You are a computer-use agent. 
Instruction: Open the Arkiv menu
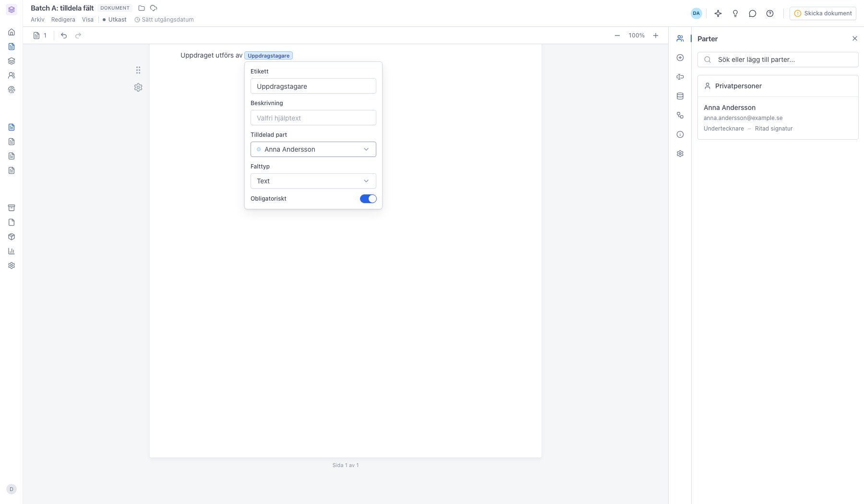[37, 20]
